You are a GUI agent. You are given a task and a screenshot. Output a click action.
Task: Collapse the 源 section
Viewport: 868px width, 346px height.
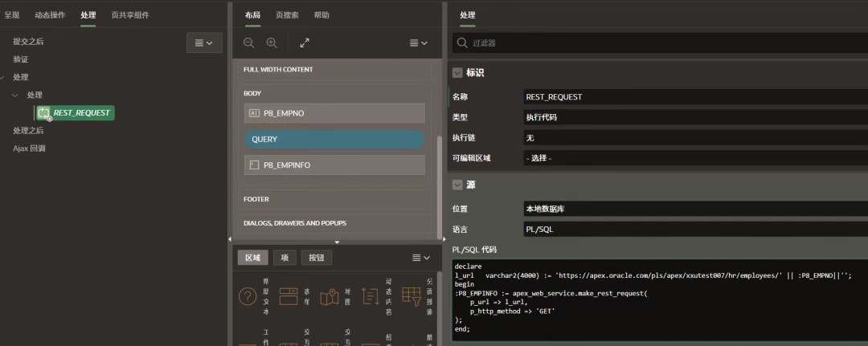point(457,185)
